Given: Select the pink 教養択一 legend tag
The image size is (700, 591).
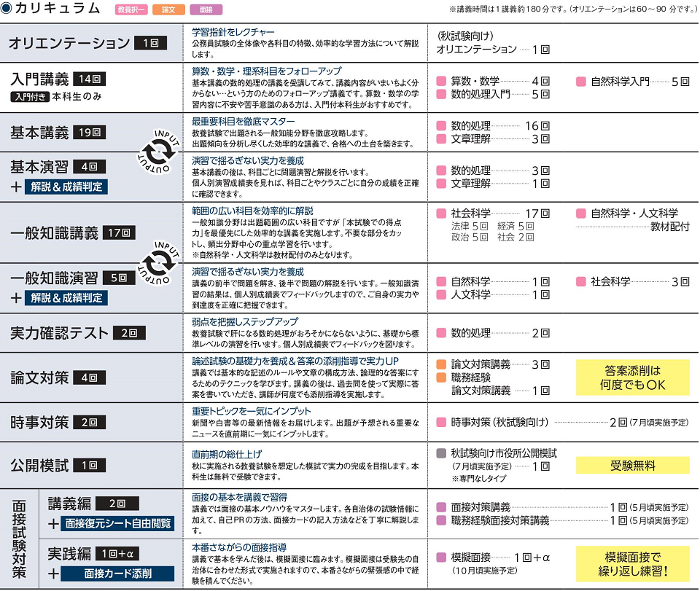Looking at the screenshot, I should click(x=131, y=10).
